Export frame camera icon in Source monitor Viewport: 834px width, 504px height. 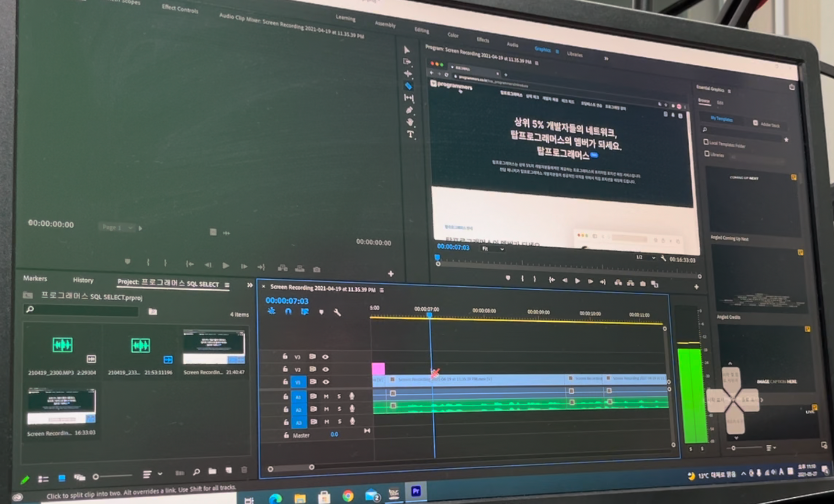317,270
